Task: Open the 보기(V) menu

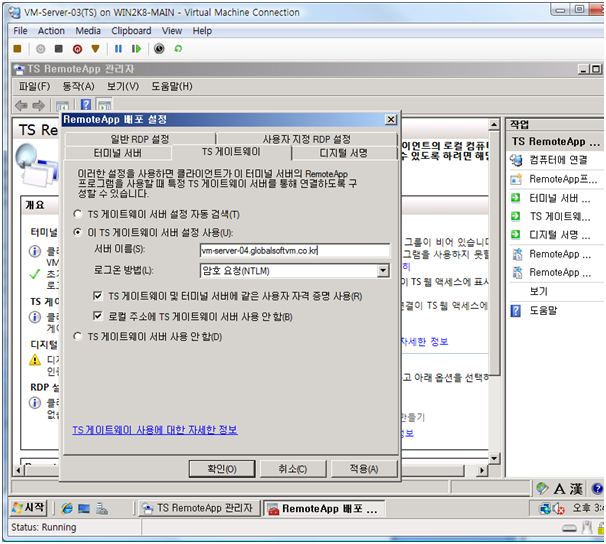Action: tap(123, 86)
